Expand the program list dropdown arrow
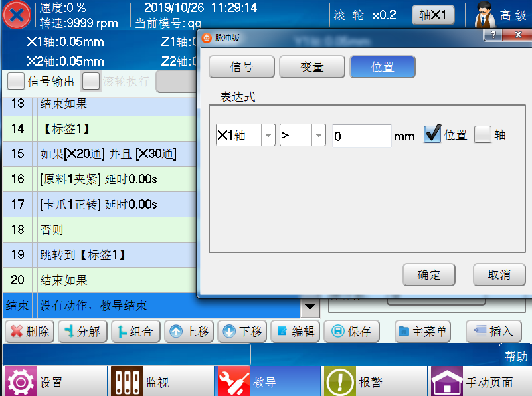The width and height of the screenshot is (532, 396). (308, 306)
